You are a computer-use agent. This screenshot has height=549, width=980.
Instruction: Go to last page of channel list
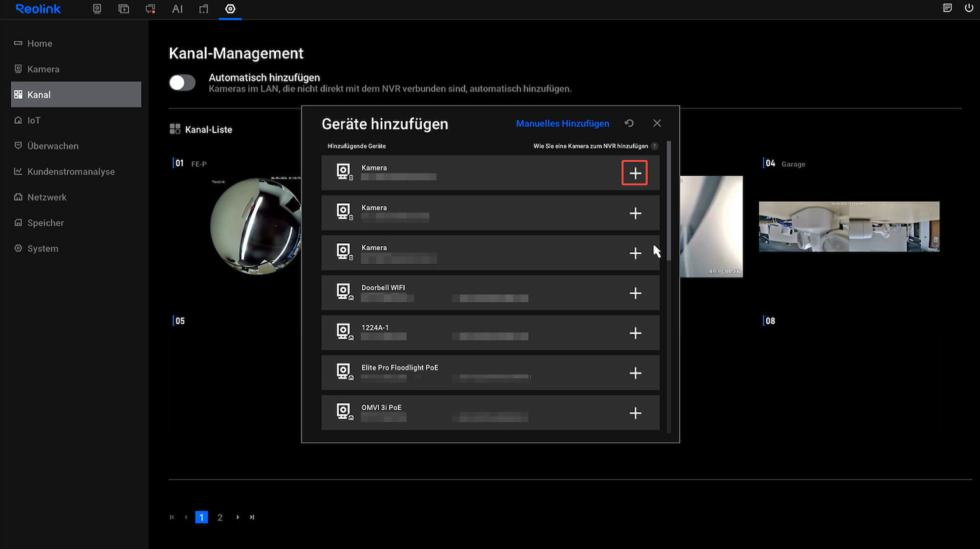tap(252, 517)
